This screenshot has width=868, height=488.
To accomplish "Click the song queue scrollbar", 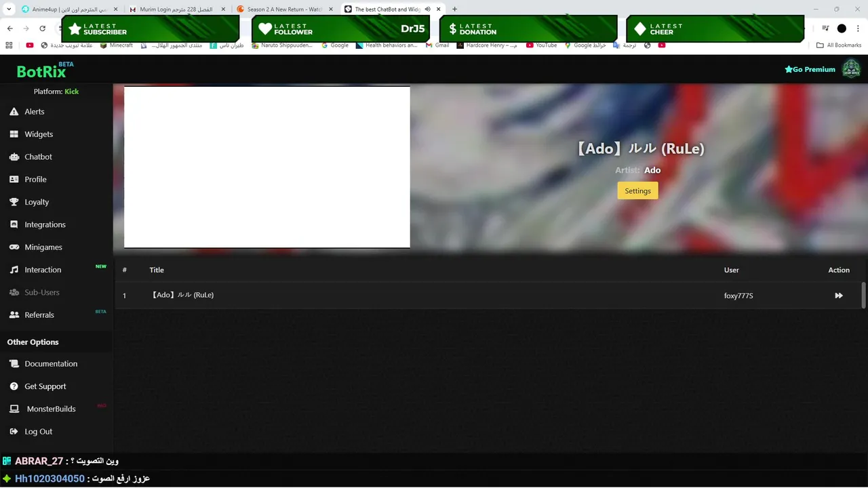I will tap(863, 296).
